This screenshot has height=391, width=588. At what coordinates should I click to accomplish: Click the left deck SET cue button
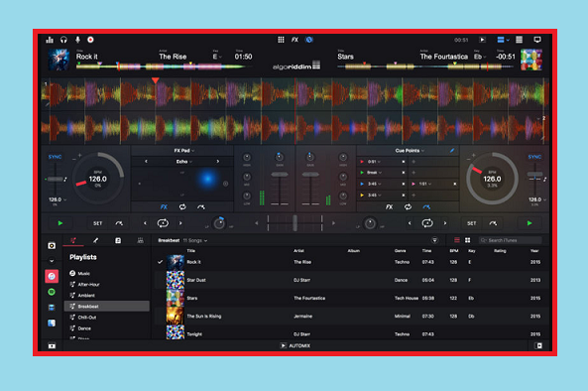[x=97, y=223]
